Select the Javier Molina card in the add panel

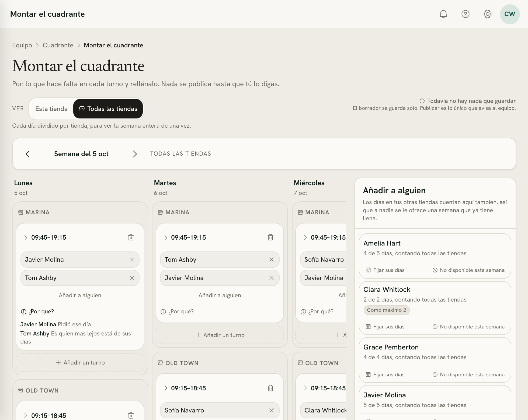[435, 400]
